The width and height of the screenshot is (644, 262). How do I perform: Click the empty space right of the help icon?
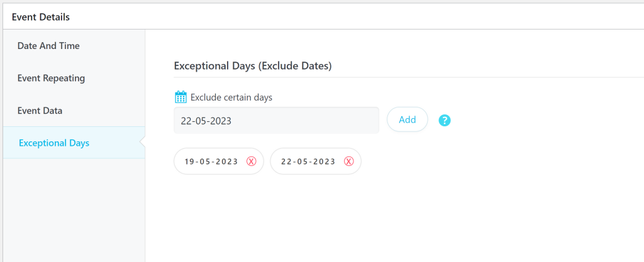pyautogui.click(x=541, y=120)
